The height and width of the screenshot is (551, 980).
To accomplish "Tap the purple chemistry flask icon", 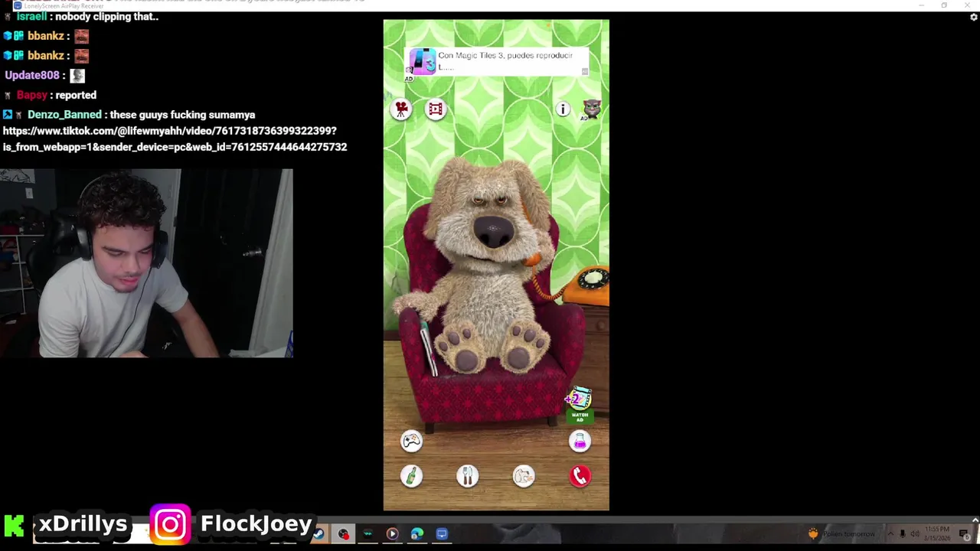I will point(580,440).
